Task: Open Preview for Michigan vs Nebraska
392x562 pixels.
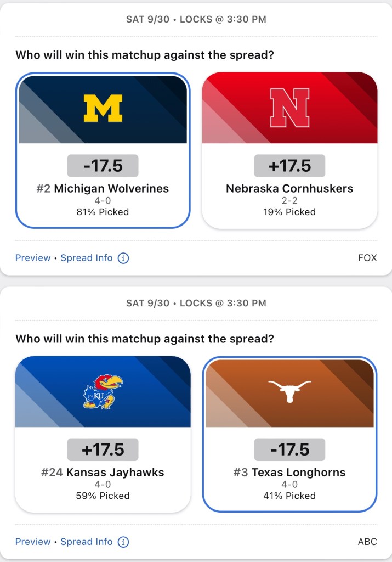Action: click(x=33, y=258)
